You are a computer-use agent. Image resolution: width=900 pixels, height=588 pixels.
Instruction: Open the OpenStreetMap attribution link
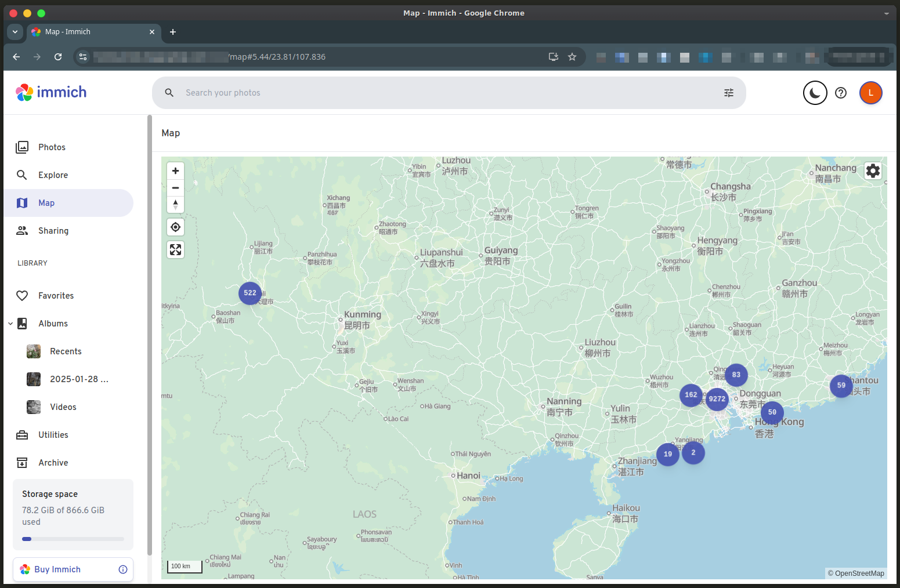[x=859, y=574]
